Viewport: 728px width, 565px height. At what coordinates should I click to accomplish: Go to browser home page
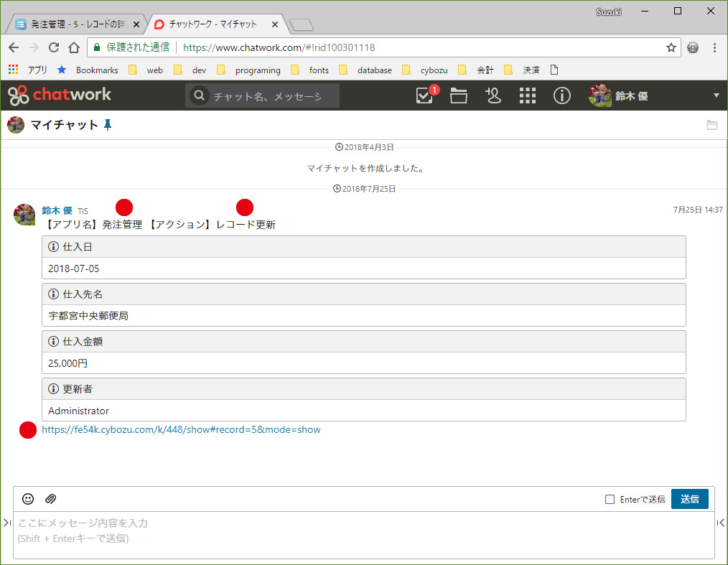[74, 47]
